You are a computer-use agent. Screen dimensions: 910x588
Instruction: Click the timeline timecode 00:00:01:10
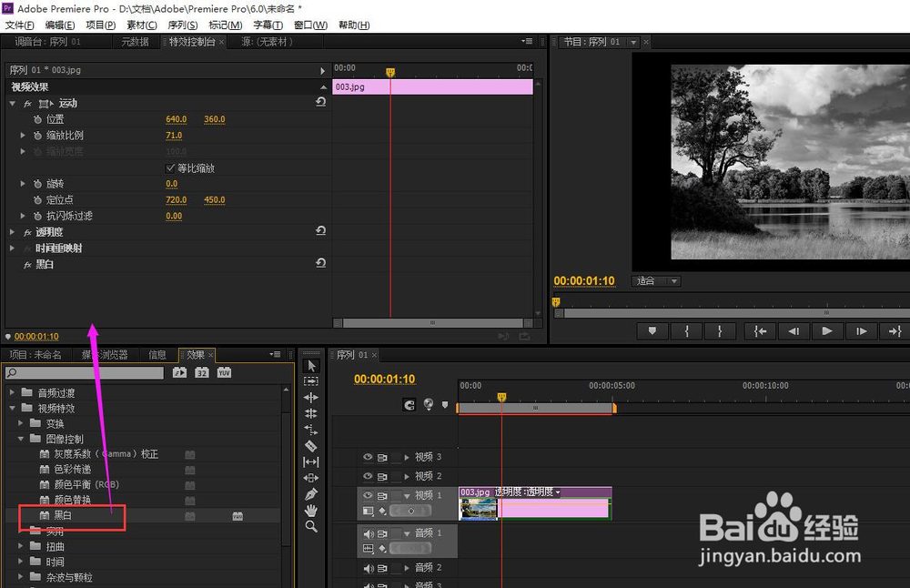(x=385, y=379)
